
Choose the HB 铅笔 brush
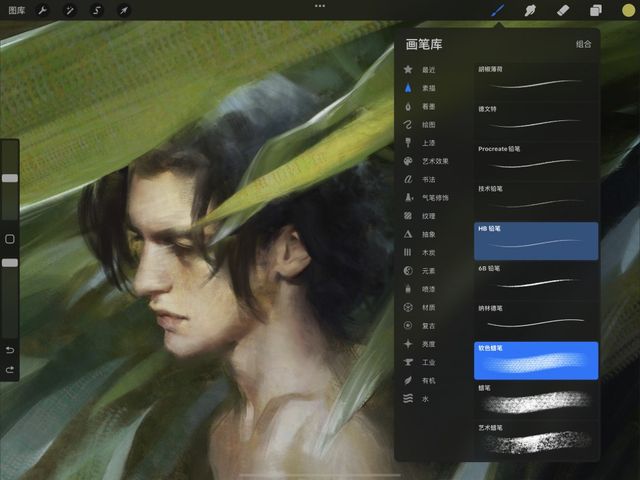tap(536, 241)
